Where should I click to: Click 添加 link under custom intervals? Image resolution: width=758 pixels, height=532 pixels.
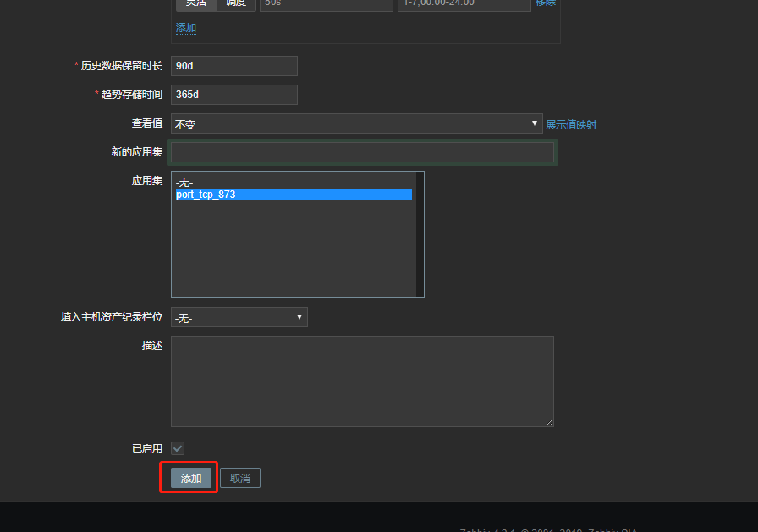(186, 28)
